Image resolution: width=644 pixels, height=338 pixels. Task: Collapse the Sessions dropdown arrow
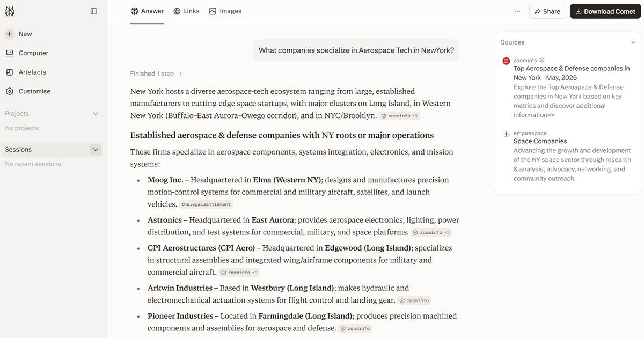[x=96, y=150]
